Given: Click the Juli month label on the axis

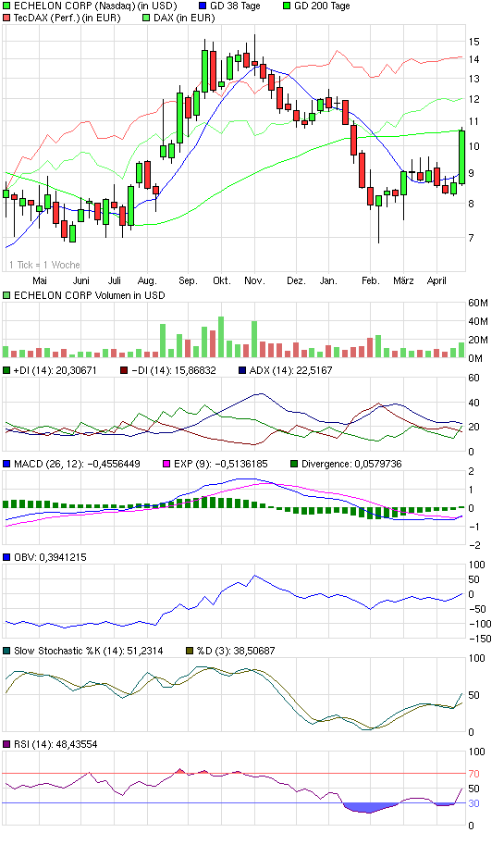Looking at the screenshot, I should (x=114, y=280).
